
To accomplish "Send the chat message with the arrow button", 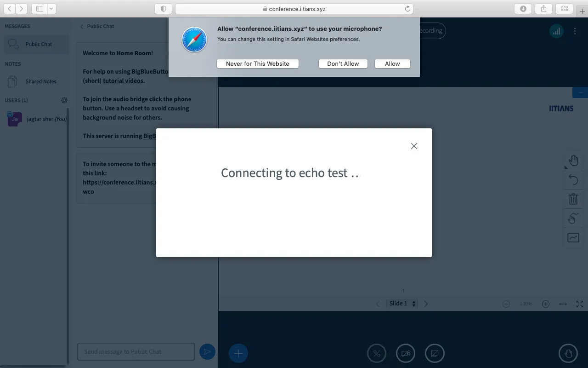I will [x=207, y=352].
